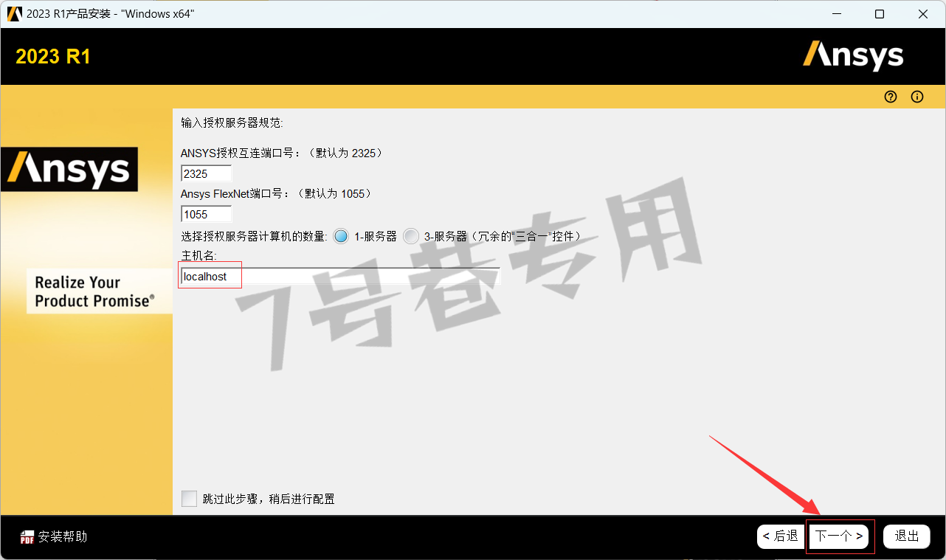
Task: Click the Ansys installer title bar icon
Action: 15,13
